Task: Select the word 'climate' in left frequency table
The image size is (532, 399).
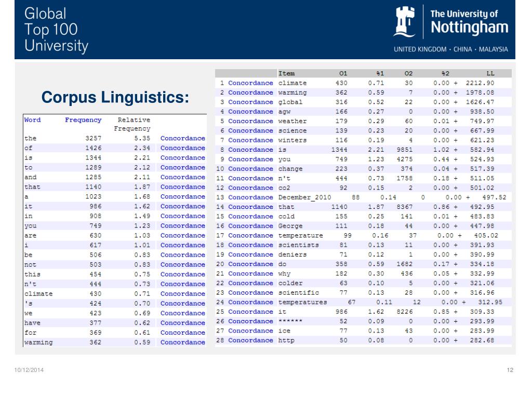Action: click(38, 294)
